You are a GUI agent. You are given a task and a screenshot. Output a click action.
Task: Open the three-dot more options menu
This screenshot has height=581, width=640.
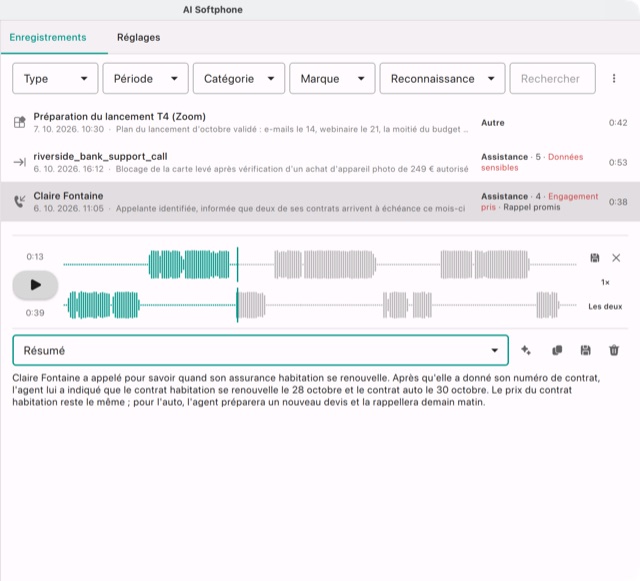(x=614, y=78)
